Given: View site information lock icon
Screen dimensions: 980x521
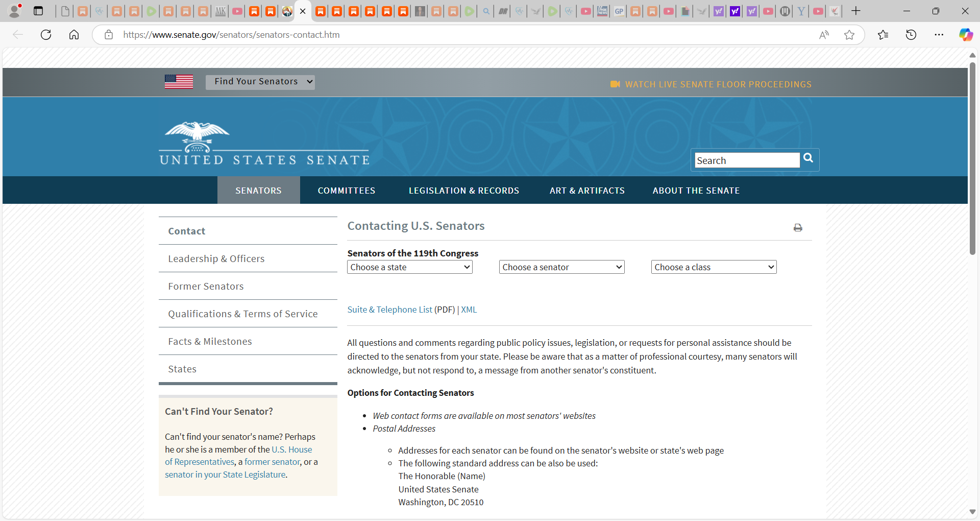Looking at the screenshot, I should 108,35.
